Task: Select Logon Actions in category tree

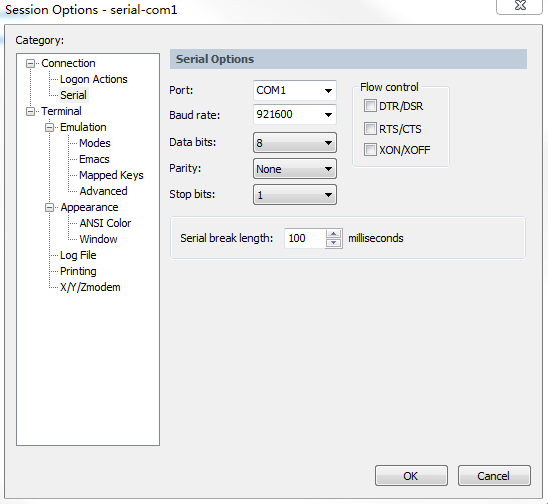Action: point(94,79)
